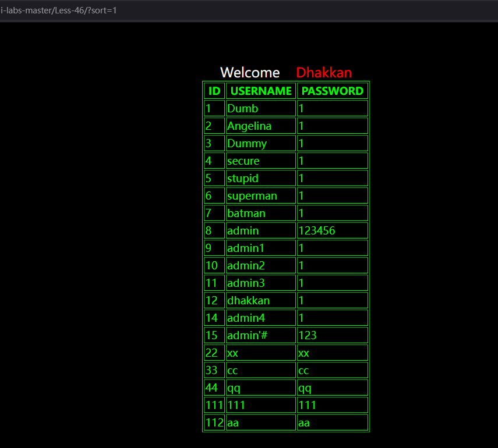Click the ID cell 8
This screenshot has width=498, height=448.
click(214, 230)
